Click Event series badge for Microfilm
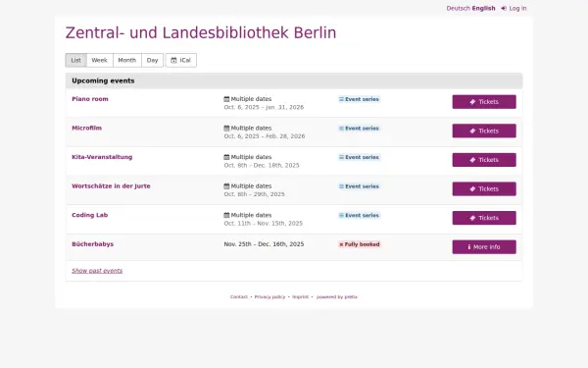This screenshot has width=588, height=368. pyautogui.click(x=359, y=129)
